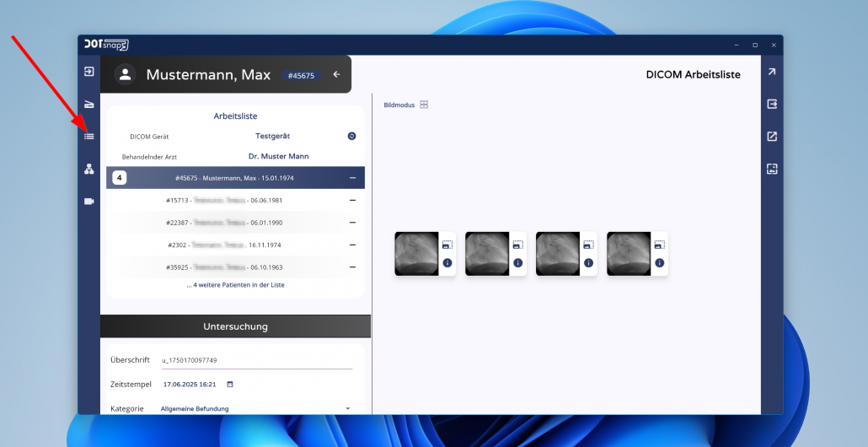Open the Kategorie dropdown
This screenshot has width=868, height=447.
coord(347,409)
